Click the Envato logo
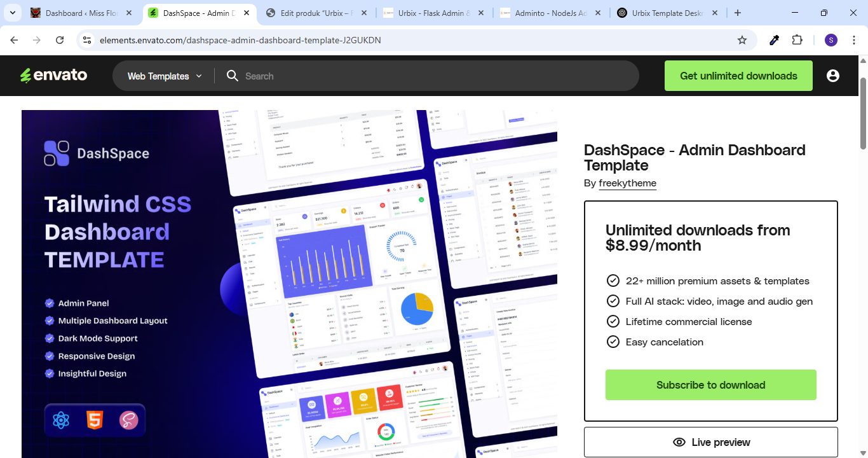The image size is (868, 458). coord(53,76)
